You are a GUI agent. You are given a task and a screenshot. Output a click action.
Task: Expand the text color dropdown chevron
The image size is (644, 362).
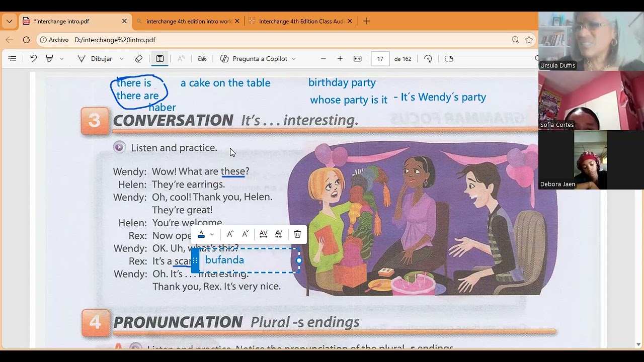[212, 234]
